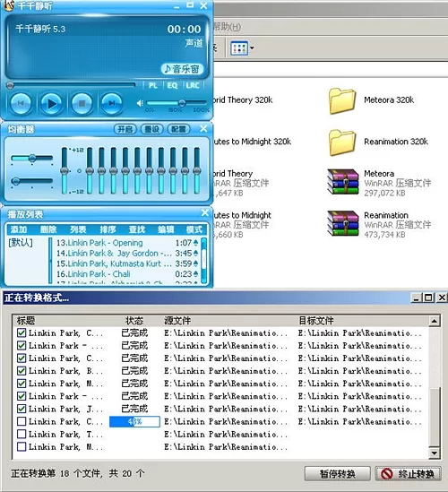Select track 14 Linkin Park & Jay Gordon

point(127,254)
